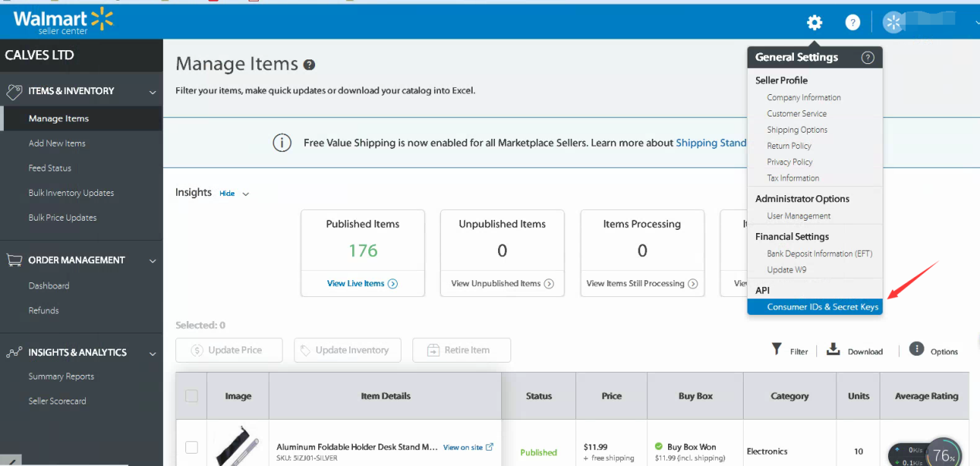
Task: Click the 76% circular progress indicator
Action: coord(943,454)
